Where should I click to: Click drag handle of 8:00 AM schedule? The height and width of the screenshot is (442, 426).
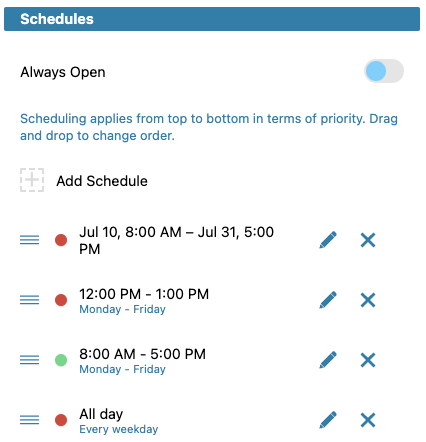click(x=29, y=360)
